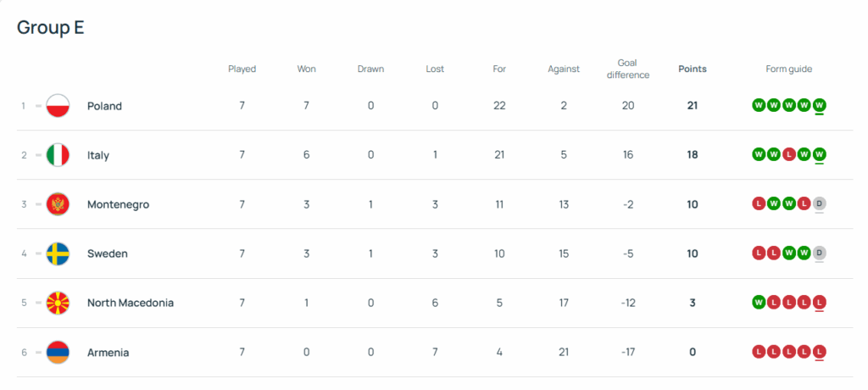The width and height of the screenshot is (868, 390).
Task: Click the Montenegro flag icon
Action: click(x=58, y=204)
